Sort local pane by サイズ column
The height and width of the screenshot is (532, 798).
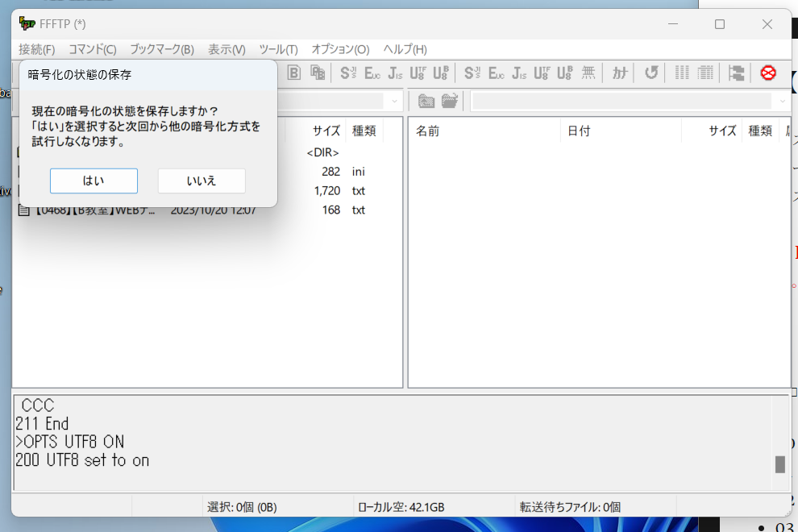(x=326, y=131)
